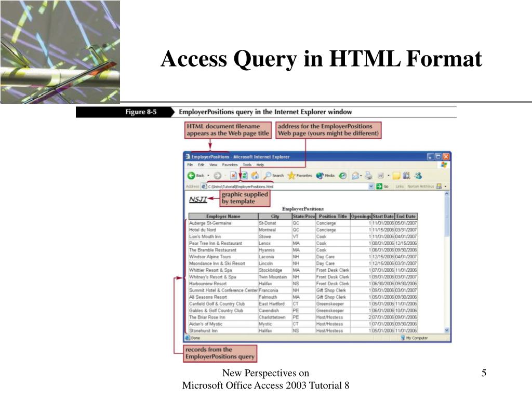Click the Windsor Alpine Tours cell
The width and height of the screenshot is (532, 399).
pos(223,257)
